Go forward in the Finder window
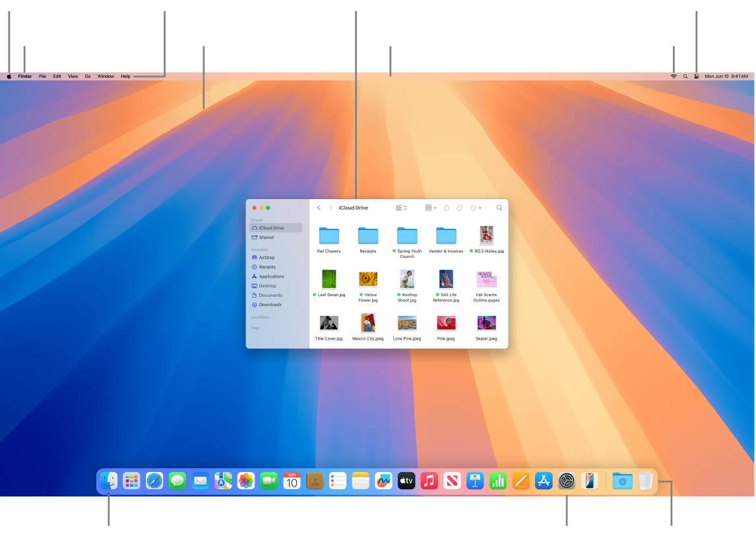The height and width of the screenshot is (540, 756). click(331, 208)
